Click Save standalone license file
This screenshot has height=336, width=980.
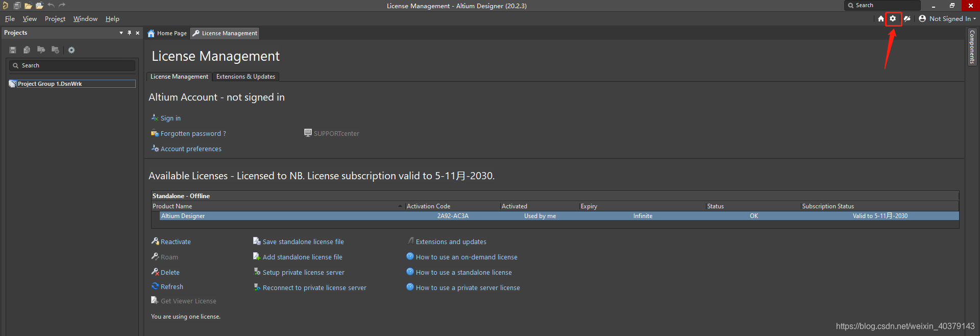(303, 242)
